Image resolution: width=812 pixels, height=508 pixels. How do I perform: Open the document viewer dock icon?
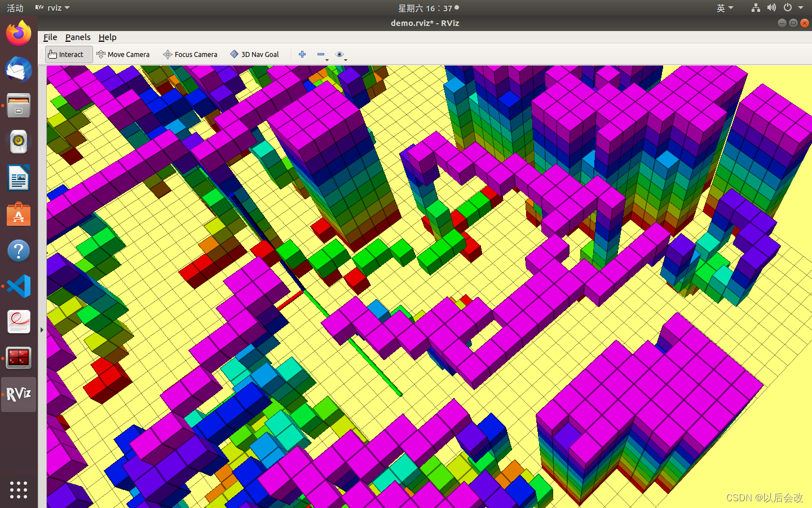coord(19,322)
